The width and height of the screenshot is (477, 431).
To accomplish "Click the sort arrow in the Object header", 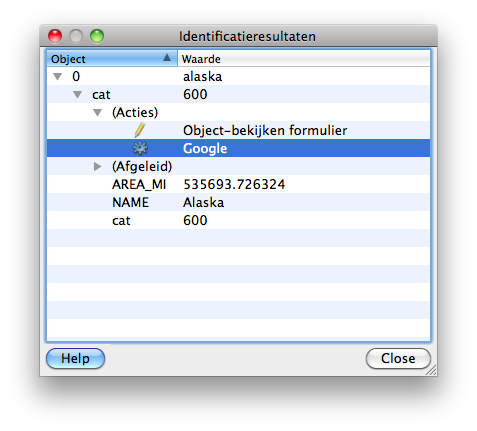I will pyautogui.click(x=167, y=58).
